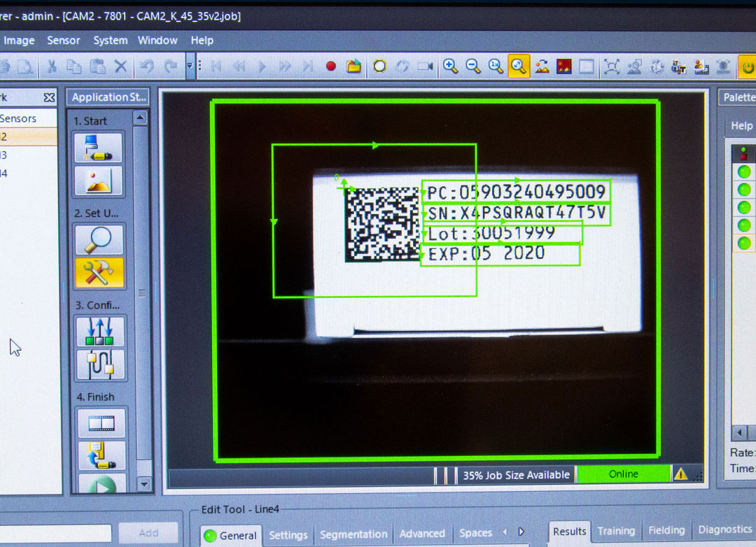Open the Save Job step icon
The image size is (756, 547).
pyautogui.click(x=101, y=456)
